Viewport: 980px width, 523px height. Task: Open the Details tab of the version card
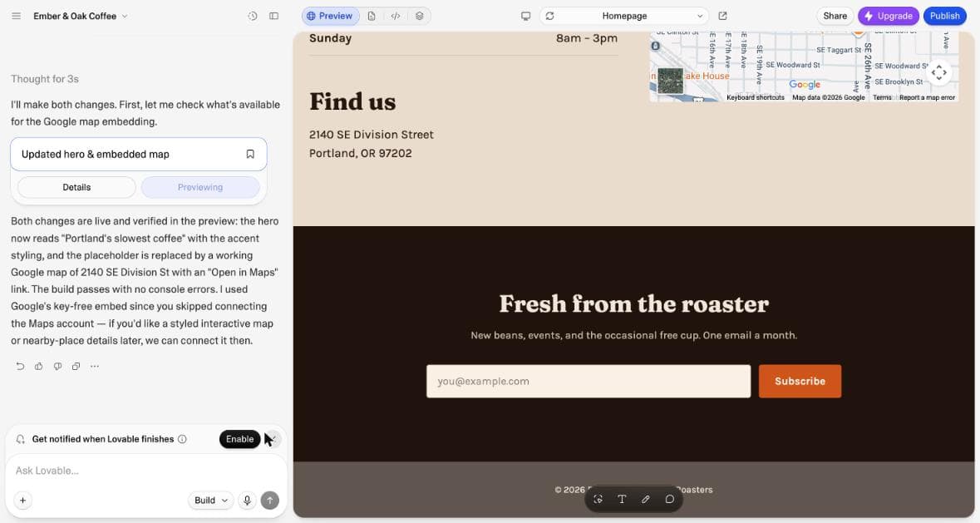(76, 187)
